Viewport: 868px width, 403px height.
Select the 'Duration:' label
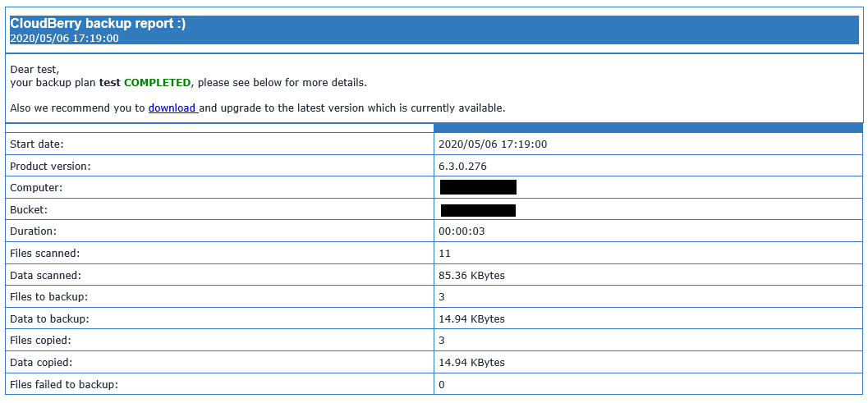tap(33, 231)
